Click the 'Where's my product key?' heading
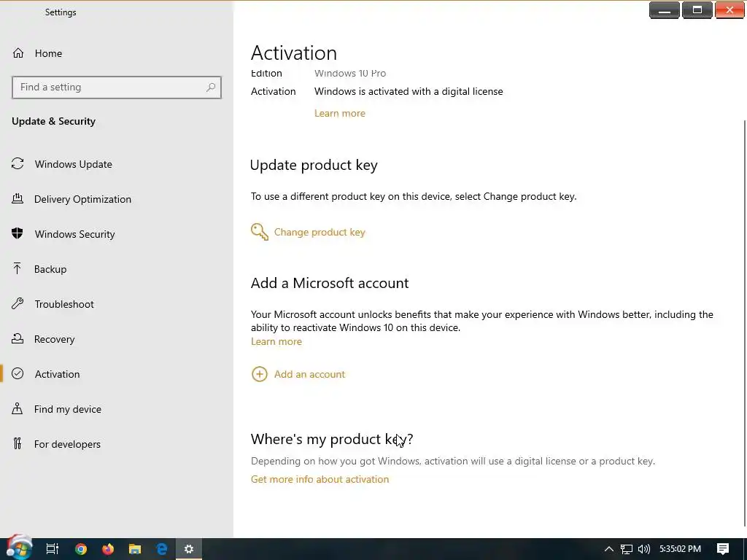 [x=332, y=438]
